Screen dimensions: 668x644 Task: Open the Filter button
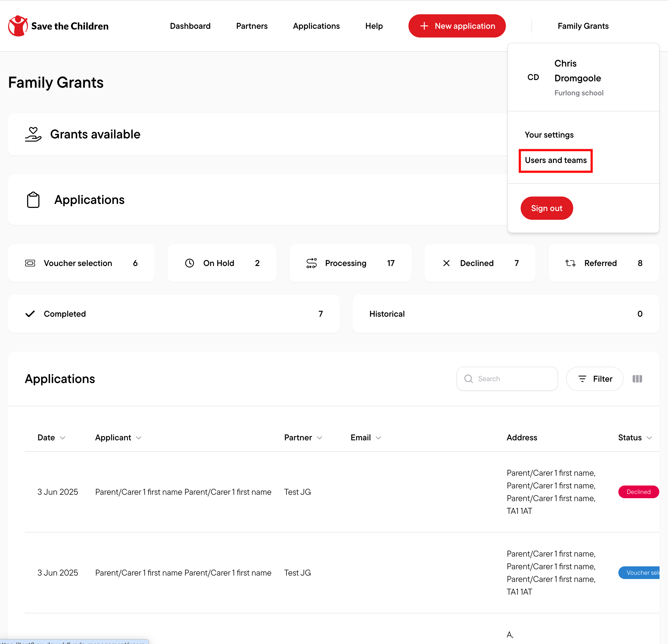pyautogui.click(x=595, y=379)
